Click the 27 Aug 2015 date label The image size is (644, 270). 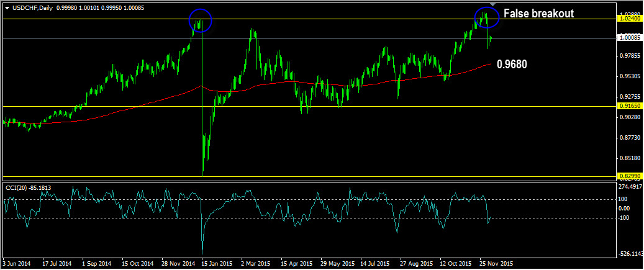417,263
